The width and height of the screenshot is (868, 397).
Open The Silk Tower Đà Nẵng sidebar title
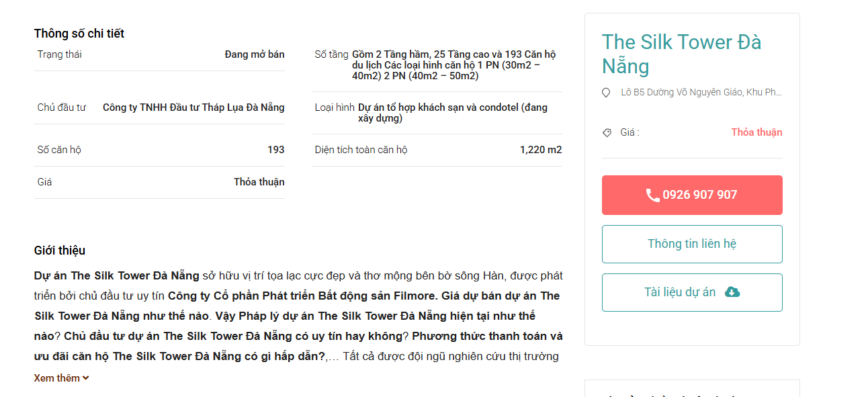(x=682, y=54)
